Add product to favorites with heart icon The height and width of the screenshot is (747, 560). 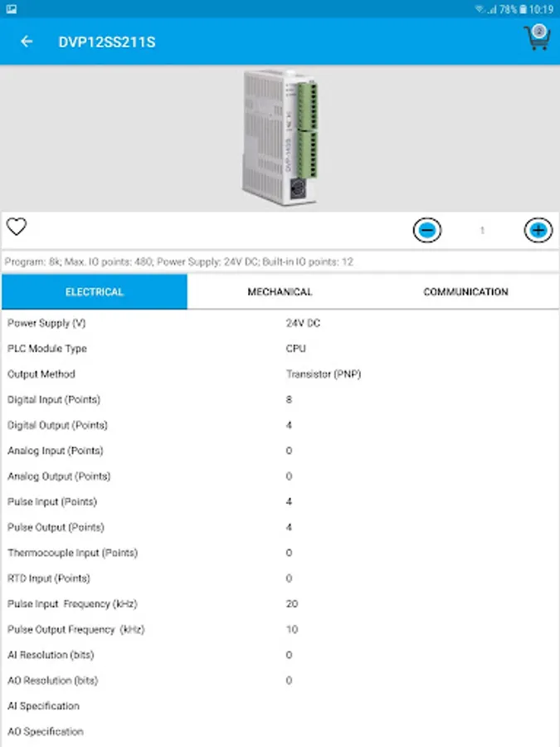[x=17, y=227]
